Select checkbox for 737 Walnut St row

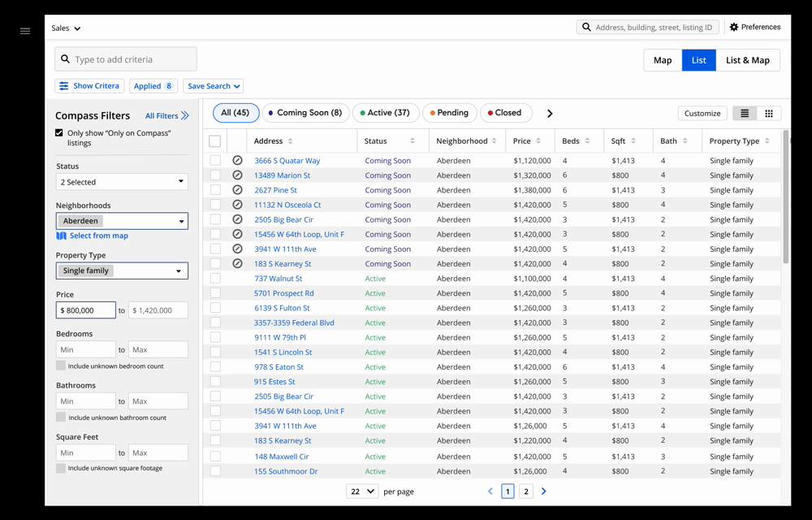(215, 279)
